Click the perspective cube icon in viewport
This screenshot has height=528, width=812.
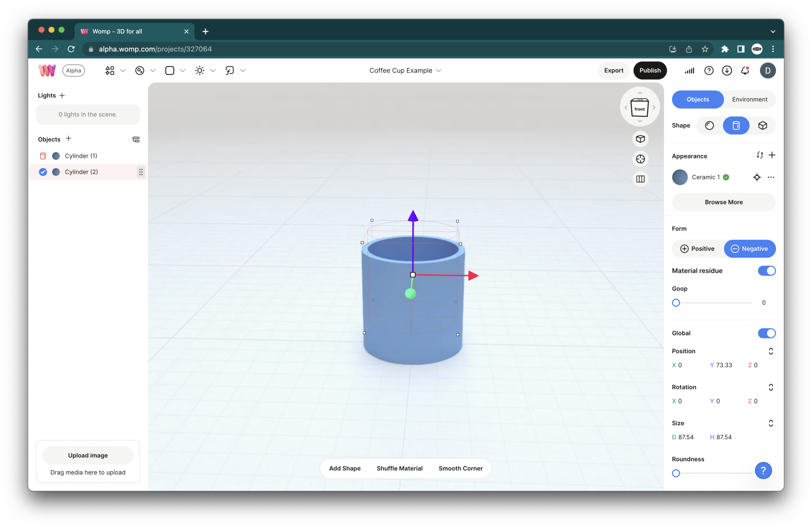(640, 139)
